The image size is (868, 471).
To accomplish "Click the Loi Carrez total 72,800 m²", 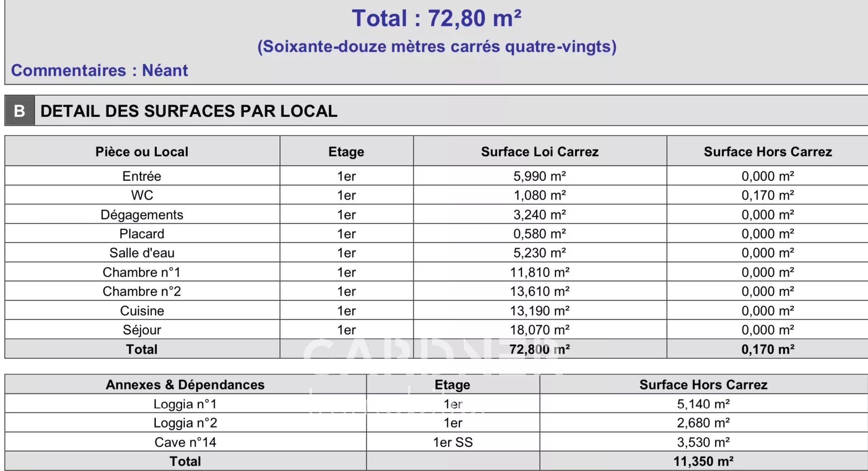I will (x=539, y=349).
